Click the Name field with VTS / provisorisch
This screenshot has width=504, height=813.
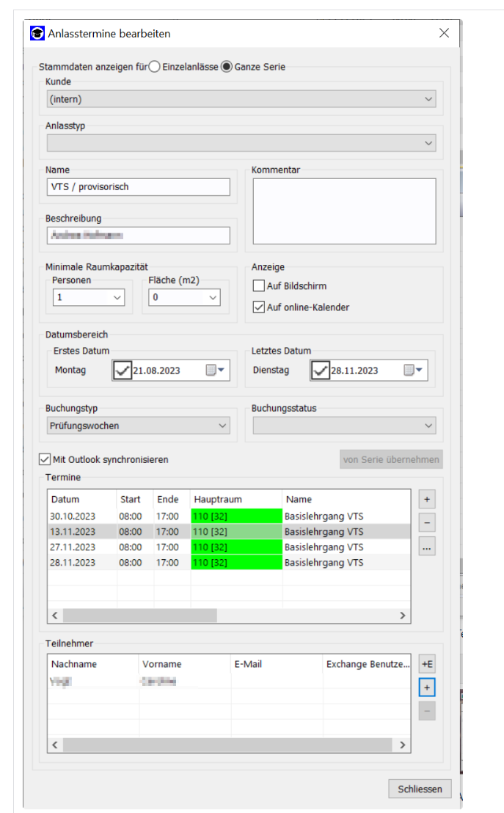[x=138, y=186]
